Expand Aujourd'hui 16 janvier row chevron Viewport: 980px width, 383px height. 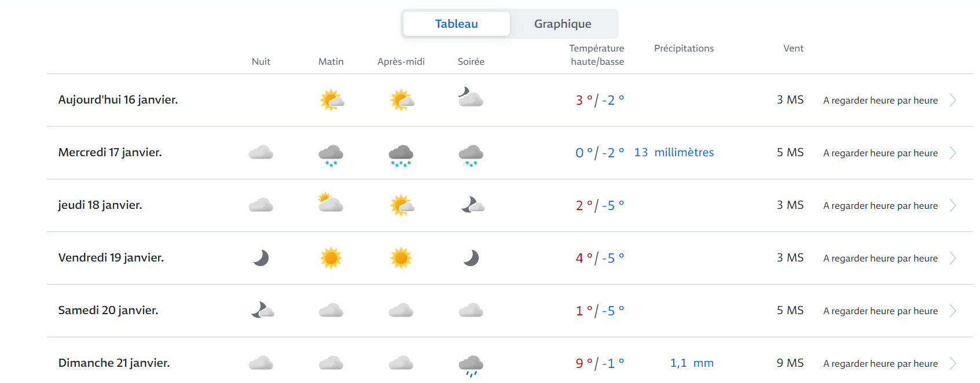(x=953, y=100)
